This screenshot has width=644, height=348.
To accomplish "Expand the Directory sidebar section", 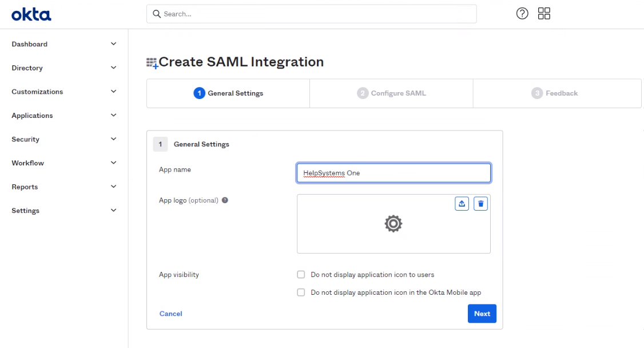I will click(x=63, y=68).
